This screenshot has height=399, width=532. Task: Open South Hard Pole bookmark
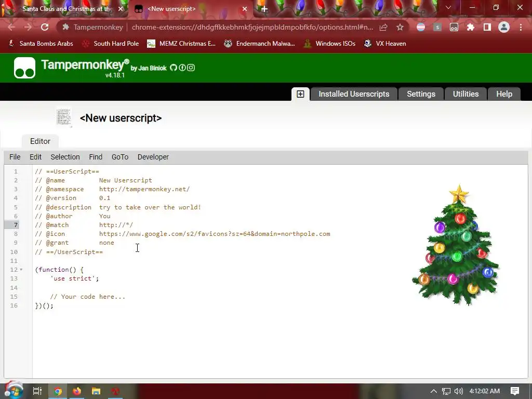pos(111,44)
